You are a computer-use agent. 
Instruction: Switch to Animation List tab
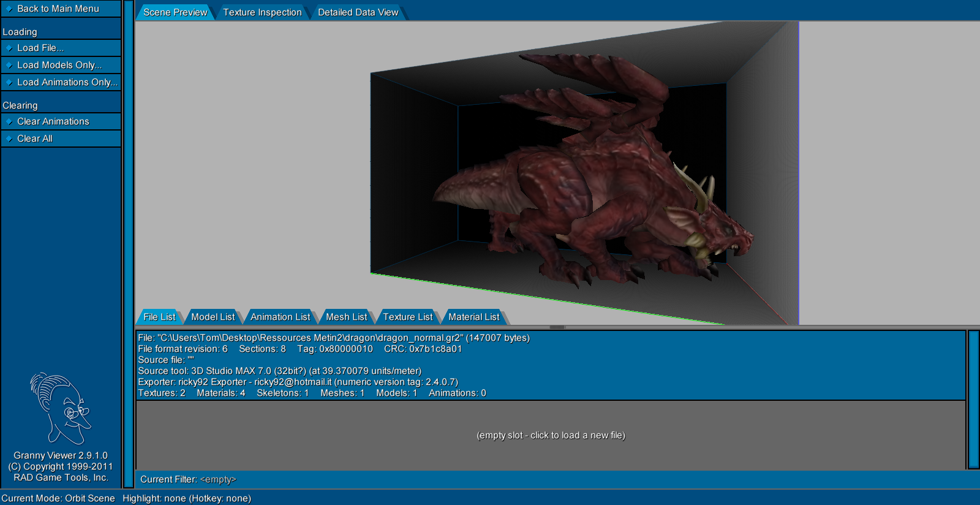click(280, 317)
